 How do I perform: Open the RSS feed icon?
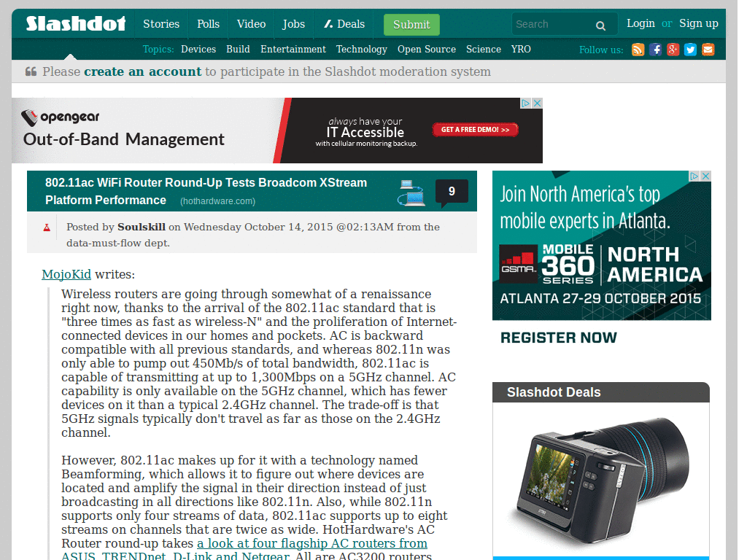pos(638,50)
